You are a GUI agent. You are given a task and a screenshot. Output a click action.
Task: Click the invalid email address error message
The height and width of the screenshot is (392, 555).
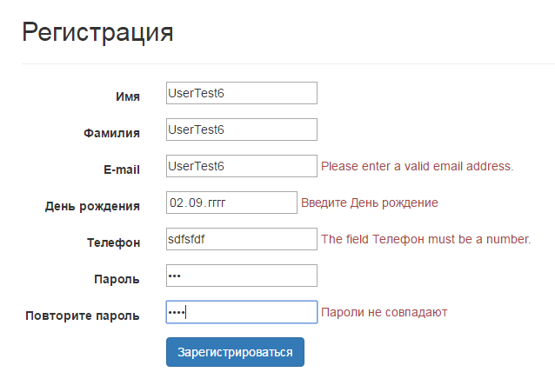point(417,166)
